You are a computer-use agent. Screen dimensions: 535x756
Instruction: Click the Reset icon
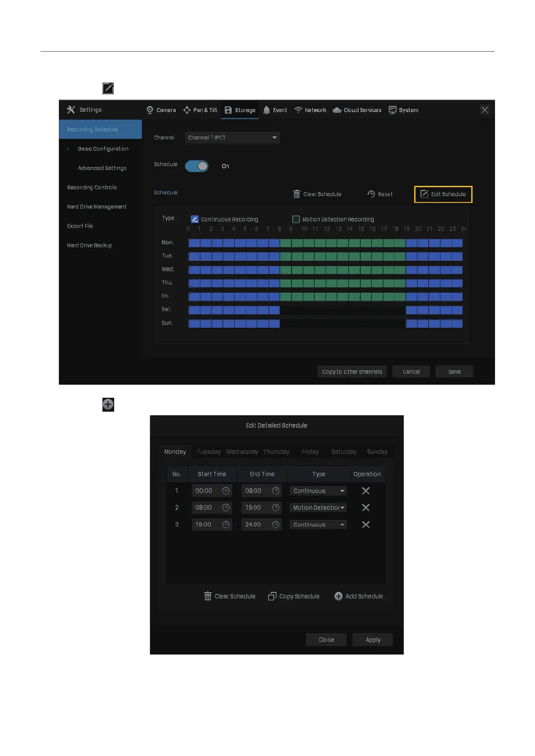(371, 194)
